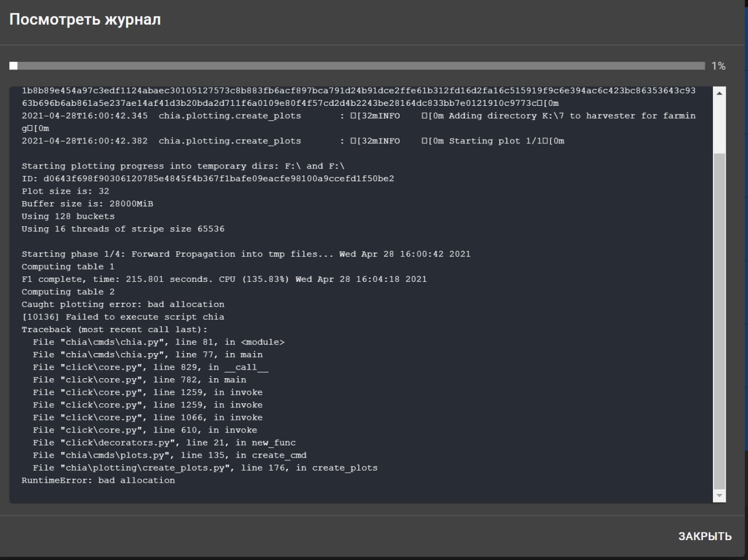Image resolution: width=748 pixels, height=560 pixels.
Task: Click the F1 complete time log line
Action: [x=224, y=279]
